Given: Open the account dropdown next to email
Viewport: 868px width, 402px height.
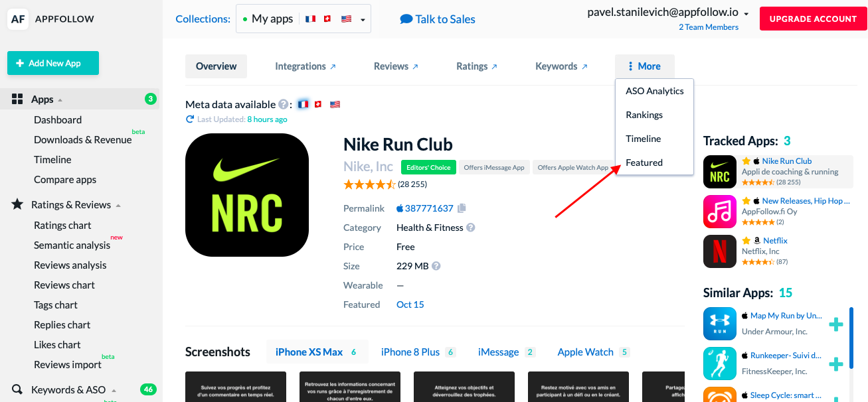Looking at the screenshot, I should point(746,14).
